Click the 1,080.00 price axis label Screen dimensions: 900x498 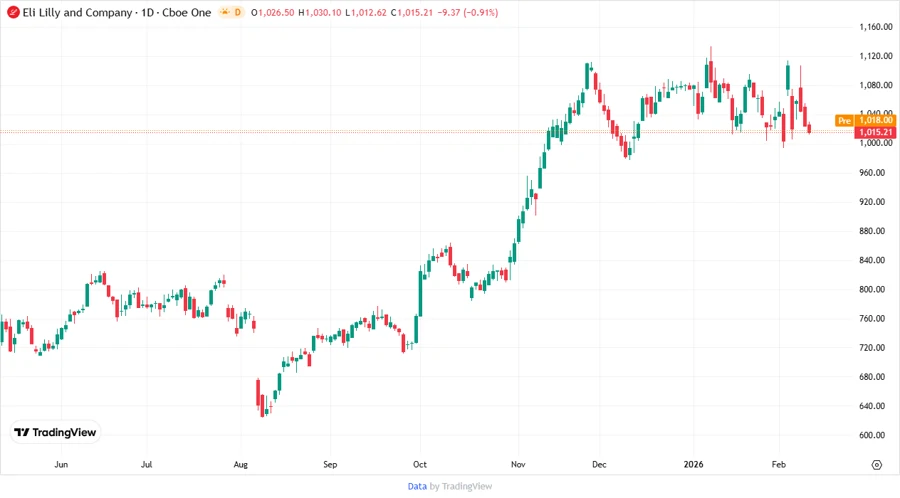(x=876, y=85)
